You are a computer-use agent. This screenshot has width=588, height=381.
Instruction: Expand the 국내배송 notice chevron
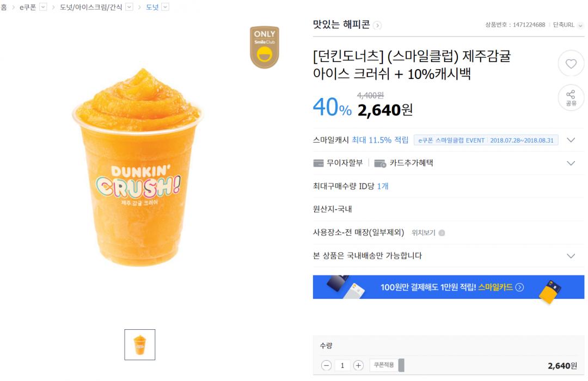click(571, 256)
